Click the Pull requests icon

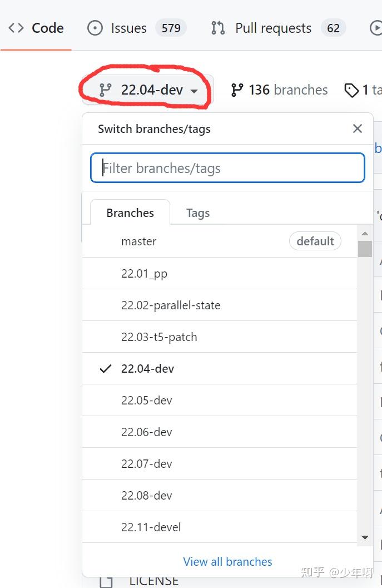[218, 28]
